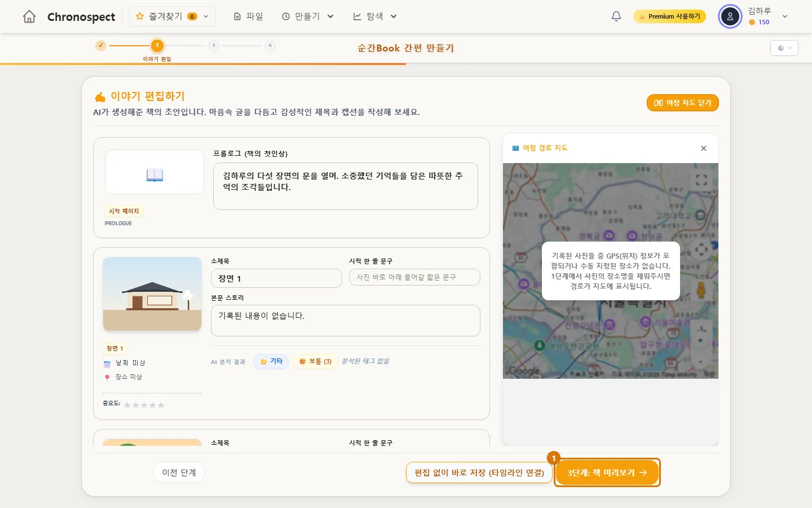Close the 여정 경로 지도 panel
The width and height of the screenshot is (812, 508).
coord(704,148)
